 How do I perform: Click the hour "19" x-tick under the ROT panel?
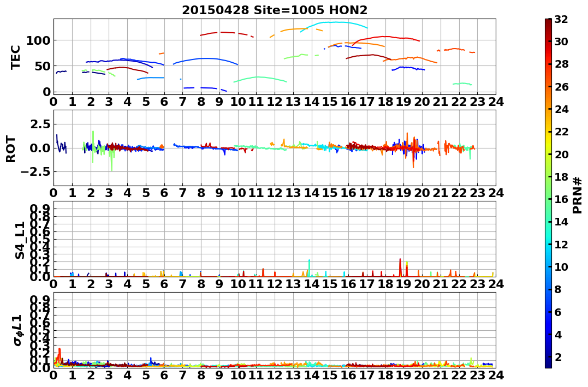[403, 193]
